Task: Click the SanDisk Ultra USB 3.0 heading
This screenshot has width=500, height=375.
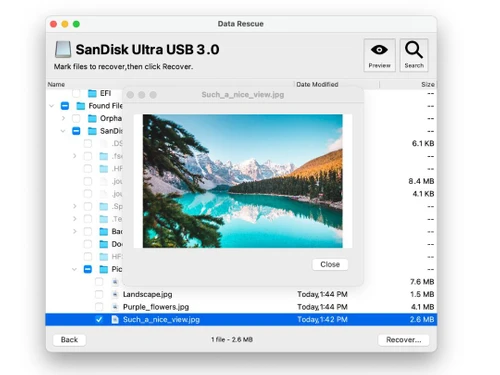Action: pos(147,50)
